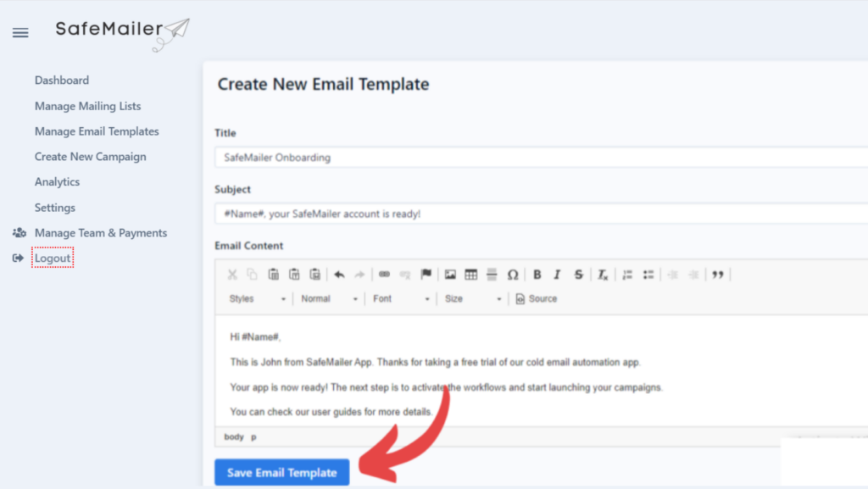The height and width of the screenshot is (489, 868).
Task: Click the team icon beside Manage Team
Action: pos(19,232)
